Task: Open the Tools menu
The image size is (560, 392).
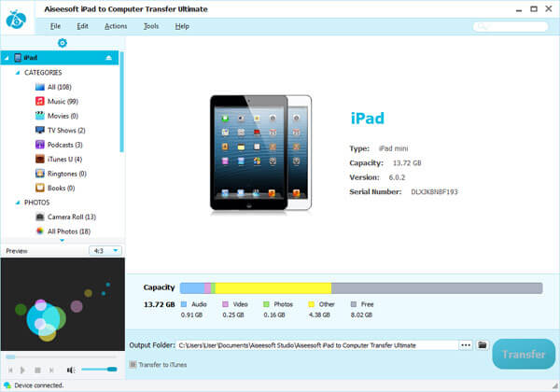Action: (151, 26)
